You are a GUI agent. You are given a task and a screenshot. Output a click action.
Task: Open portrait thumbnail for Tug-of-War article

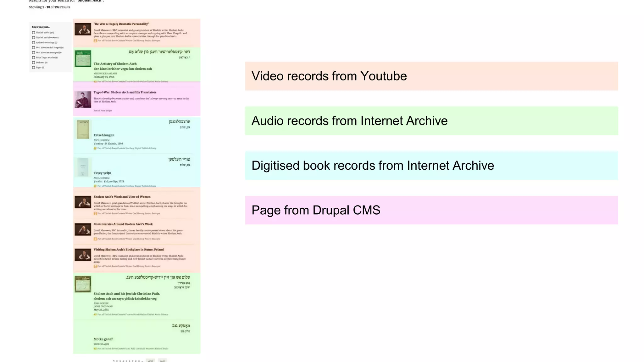(83, 100)
